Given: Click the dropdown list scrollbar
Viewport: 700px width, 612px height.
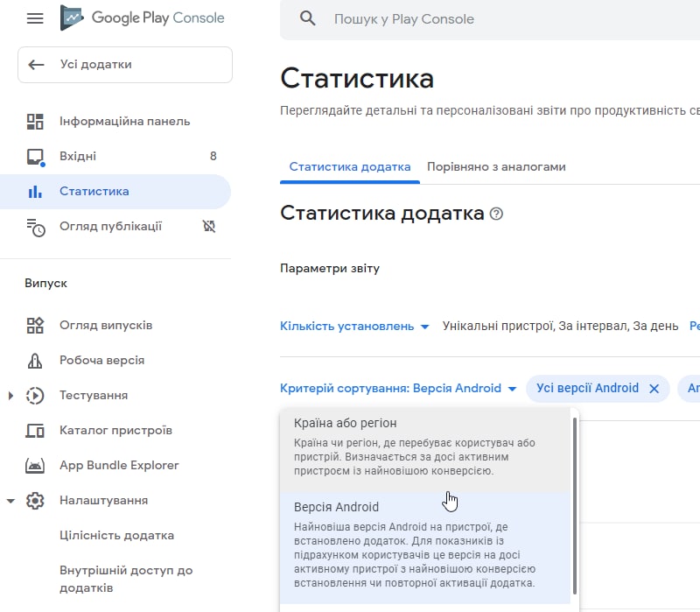Looking at the screenshot, I should click(x=575, y=506).
